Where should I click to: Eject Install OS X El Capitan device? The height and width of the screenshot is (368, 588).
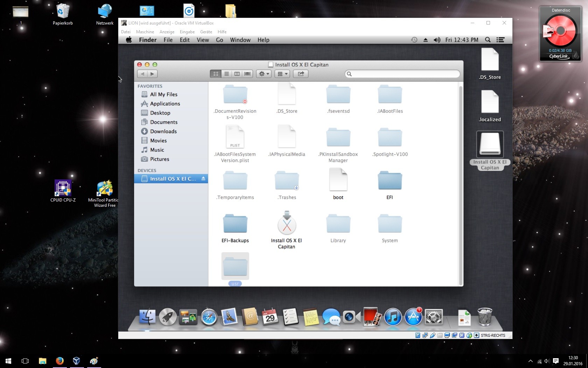point(203,179)
